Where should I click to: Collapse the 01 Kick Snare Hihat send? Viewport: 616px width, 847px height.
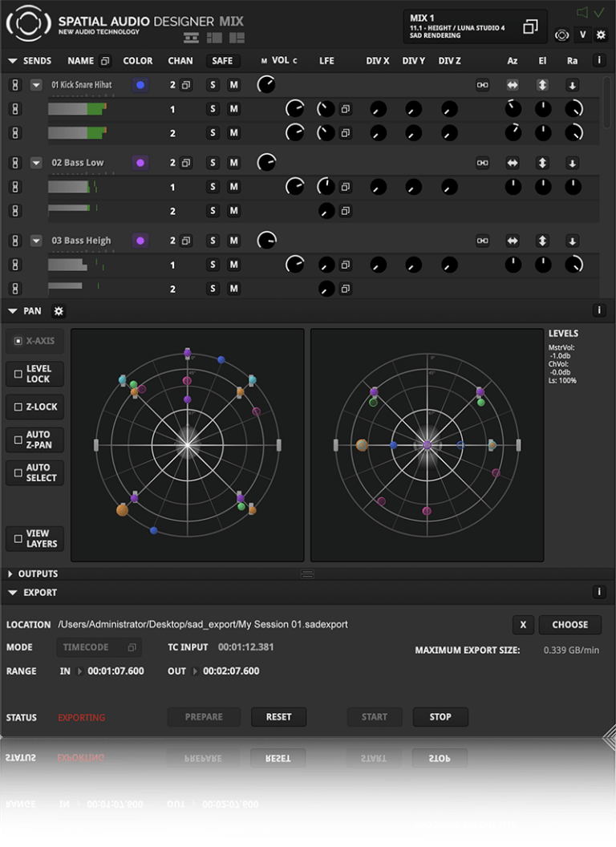click(36, 85)
